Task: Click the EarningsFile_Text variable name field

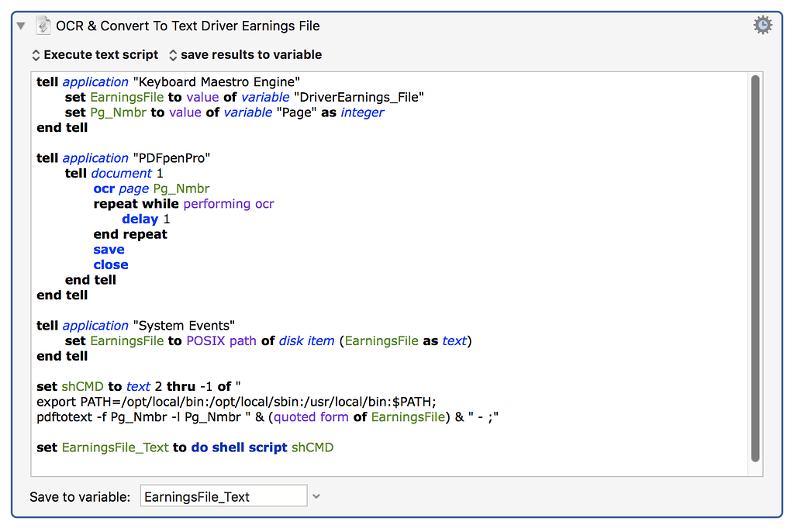Action: click(x=223, y=496)
